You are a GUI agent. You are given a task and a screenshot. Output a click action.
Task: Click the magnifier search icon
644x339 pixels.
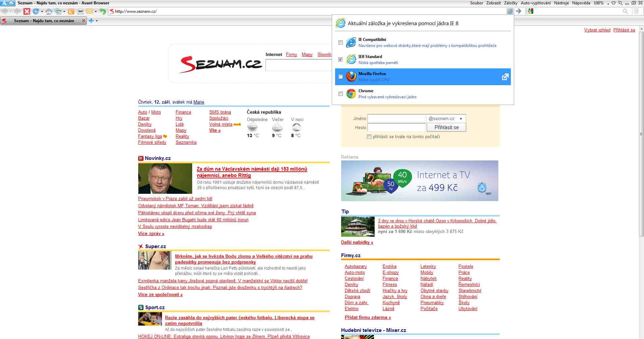pyautogui.click(x=625, y=11)
